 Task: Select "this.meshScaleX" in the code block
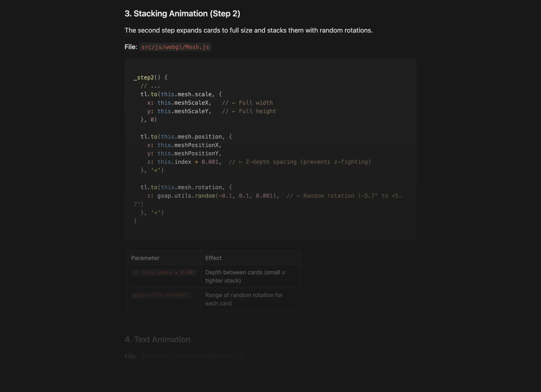pos(183,103)
